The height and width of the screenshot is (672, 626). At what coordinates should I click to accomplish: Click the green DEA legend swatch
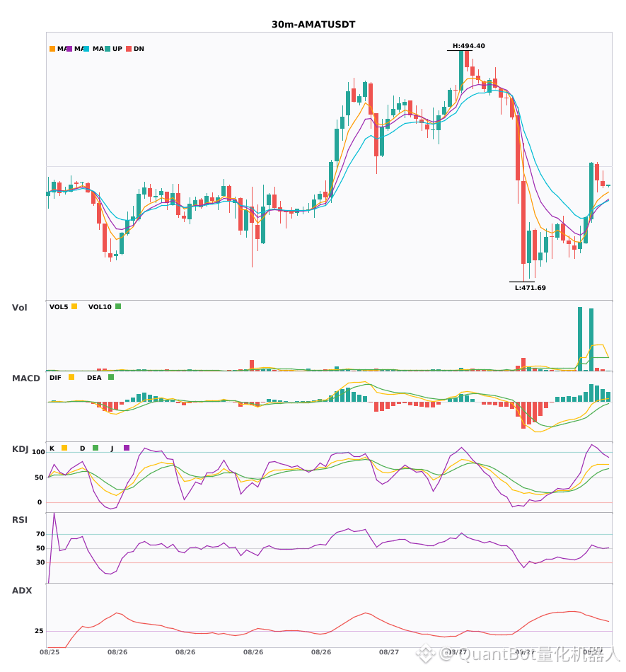(x=111, y=377)
